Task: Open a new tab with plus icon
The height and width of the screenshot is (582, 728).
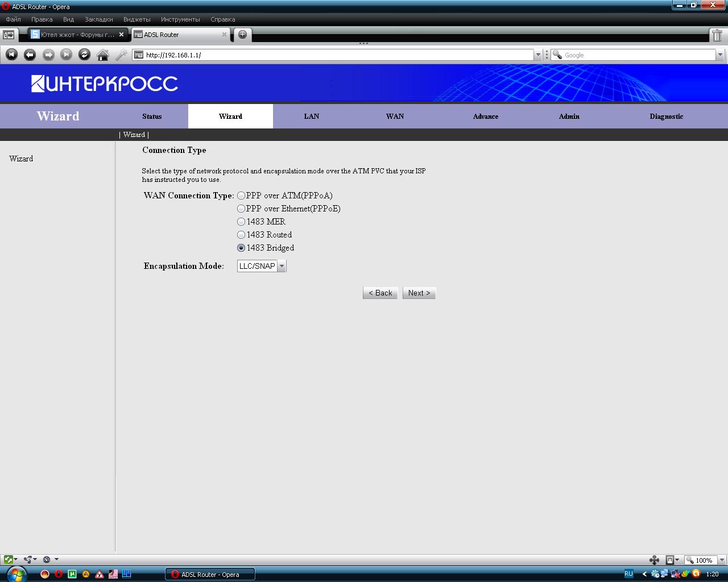Action: click(242, 35)
